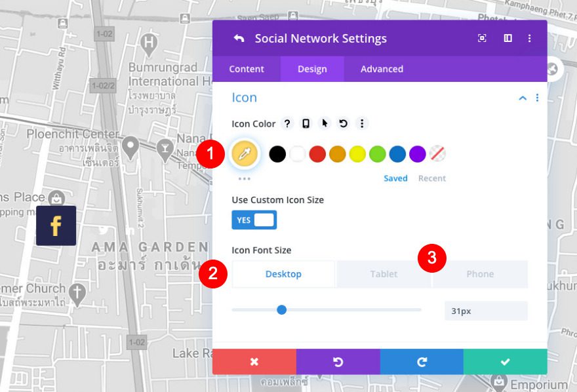The image size is (577, 392).
Task: Expand the ellipsis below the color picker
Action: 244,178
